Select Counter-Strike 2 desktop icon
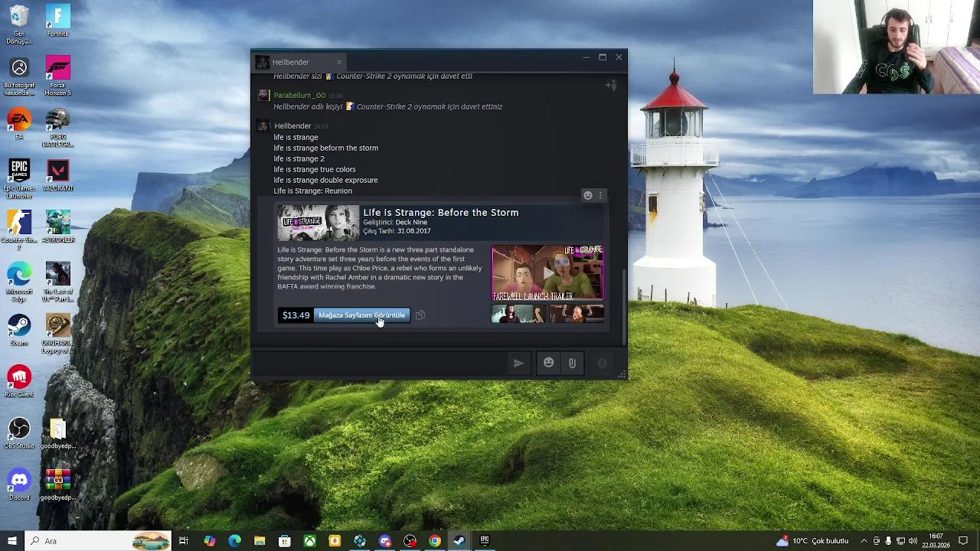This screenshot has height=551, width=980. pyautogui.click(x=19, y=230)
